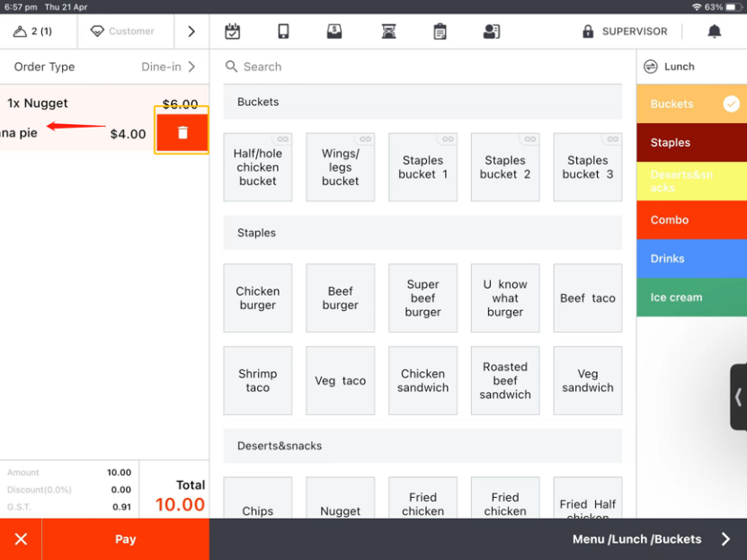Delete item with the trash icon

[x=182, y=133]
